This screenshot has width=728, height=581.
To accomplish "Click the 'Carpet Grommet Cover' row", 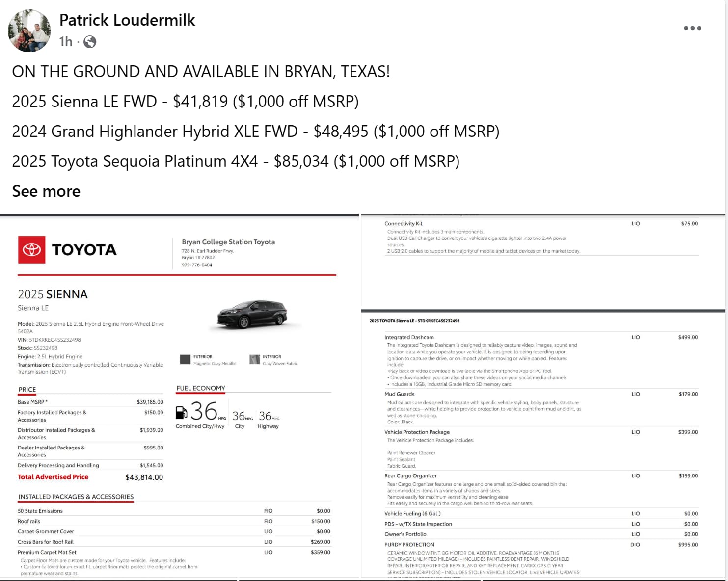I will point(174,531).
